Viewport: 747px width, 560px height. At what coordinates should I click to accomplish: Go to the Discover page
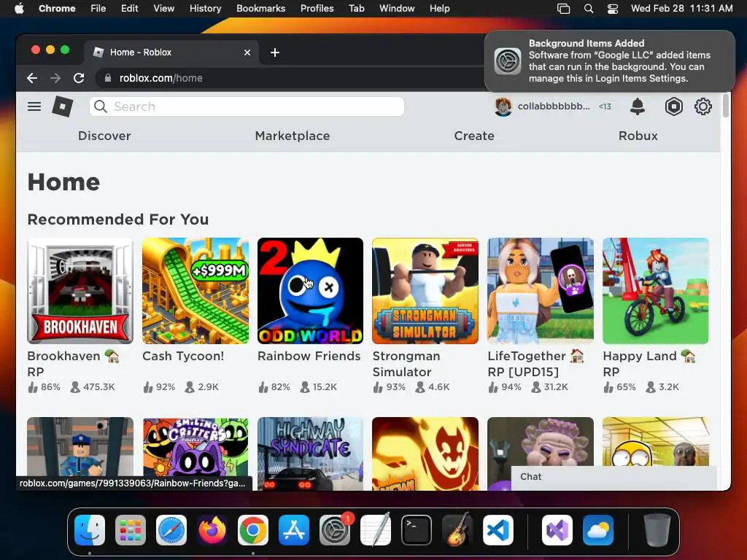pos(104,136)
